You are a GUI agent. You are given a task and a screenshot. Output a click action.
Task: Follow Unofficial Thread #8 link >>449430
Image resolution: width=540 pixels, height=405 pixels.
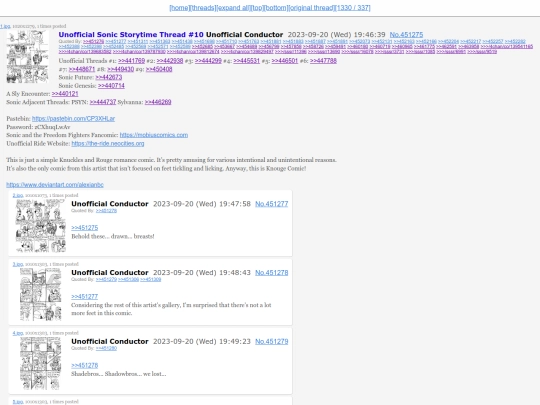pos(121,69)
